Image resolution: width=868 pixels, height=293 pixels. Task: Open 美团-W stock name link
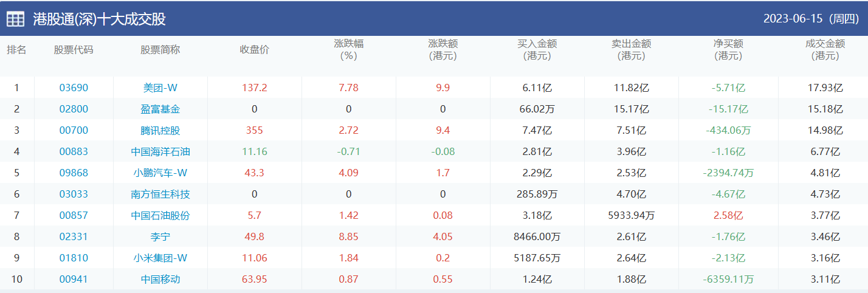(x=160, y=88)
